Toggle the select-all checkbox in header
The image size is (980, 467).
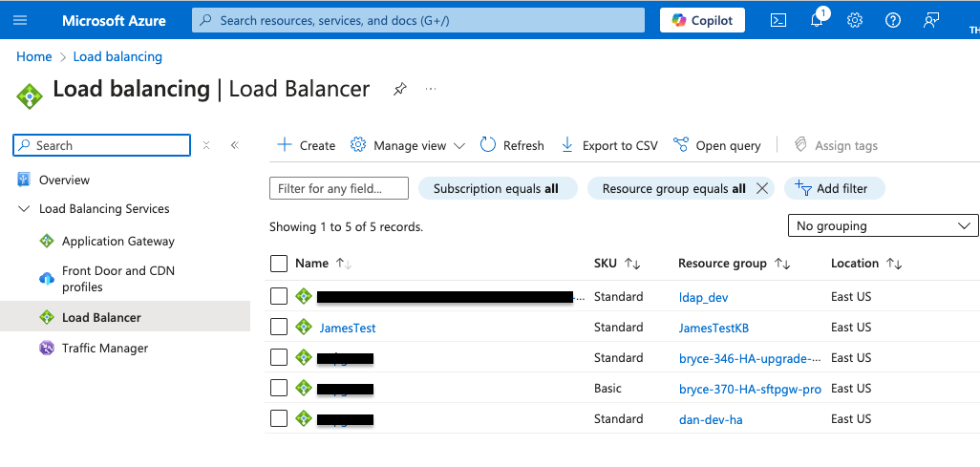pyautogui.click(x=279, y=264)
